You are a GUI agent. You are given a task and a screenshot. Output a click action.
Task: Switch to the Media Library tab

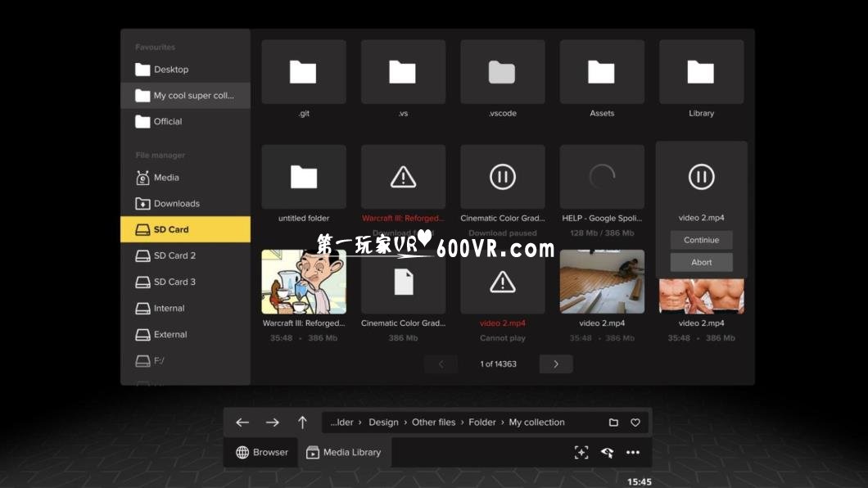344,452
